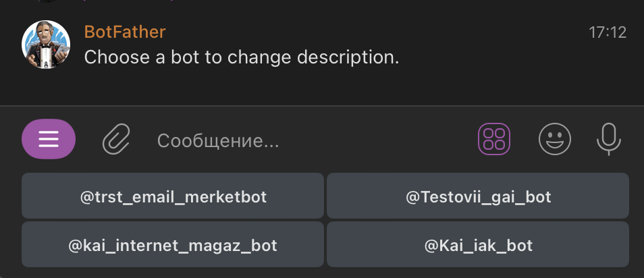644x278 pixels.
Task: Open BotFather's profile picture
Action: point(47,45)
